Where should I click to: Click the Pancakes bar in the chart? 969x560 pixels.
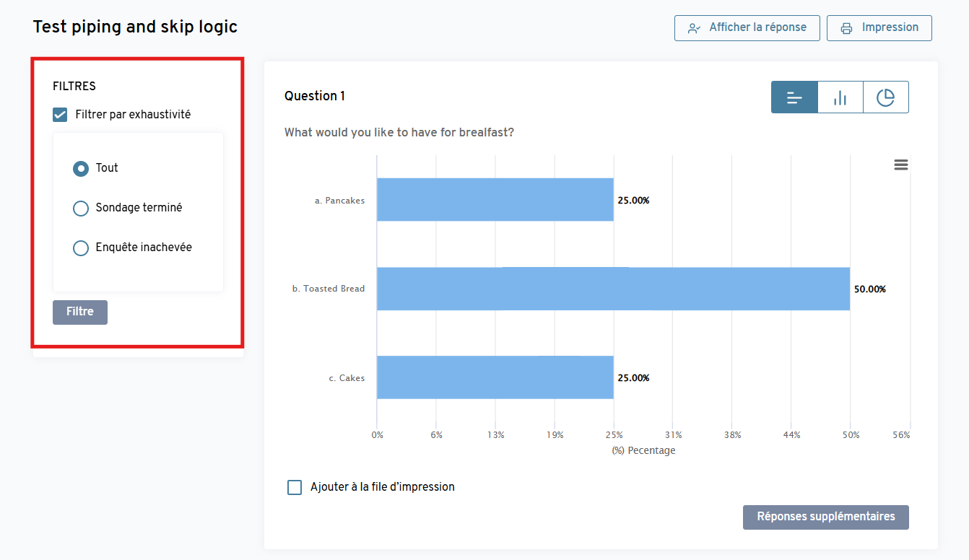[x=495, y=200]
